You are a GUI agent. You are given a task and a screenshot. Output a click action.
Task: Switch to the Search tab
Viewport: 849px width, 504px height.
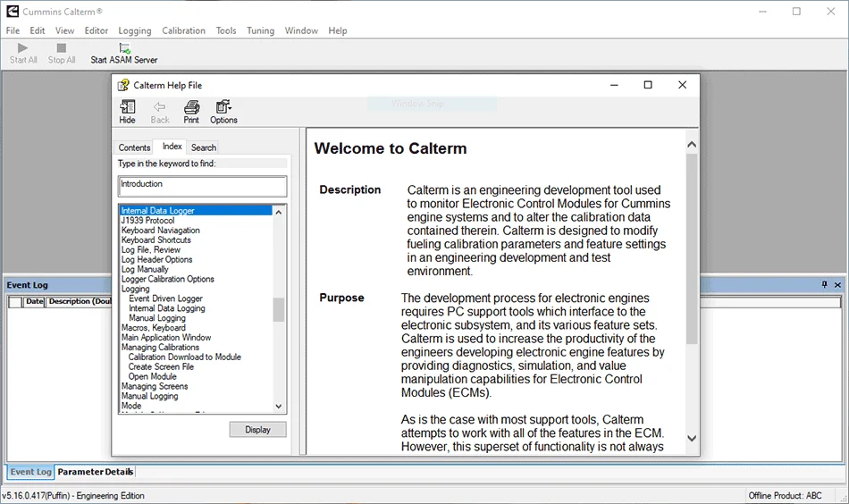click(x=204, y=147)
